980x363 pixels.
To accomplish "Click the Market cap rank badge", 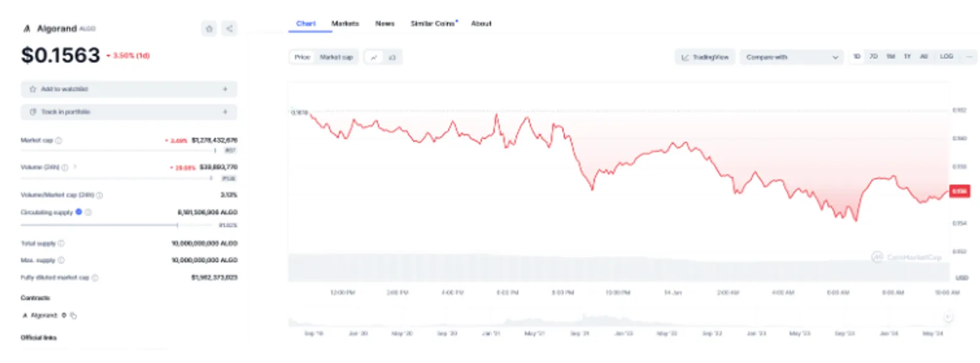I will tap(230, 151).
